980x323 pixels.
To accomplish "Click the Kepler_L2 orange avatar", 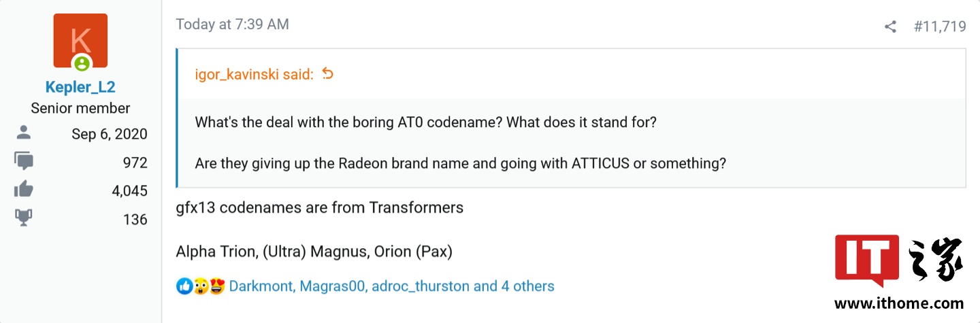I will click(80, 40).
